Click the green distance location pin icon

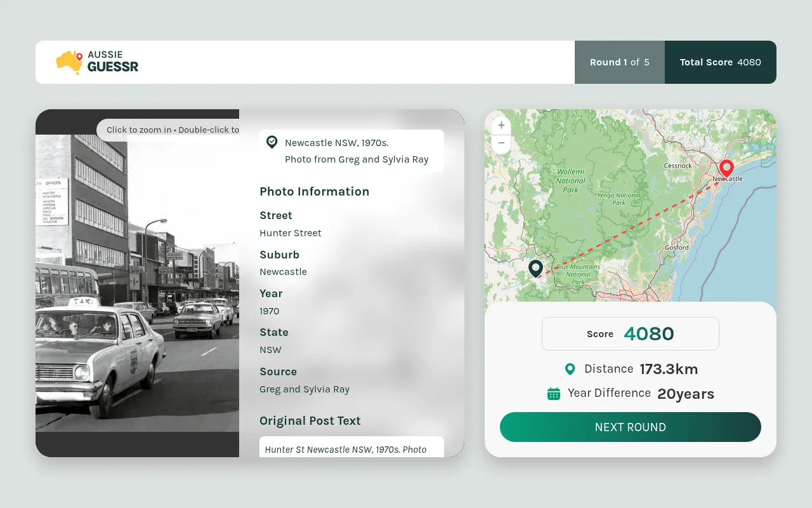coord(570,369)
